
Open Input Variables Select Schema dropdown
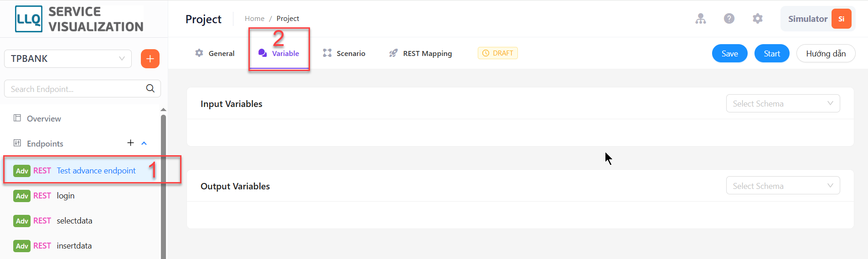click(x=783, y=103)
